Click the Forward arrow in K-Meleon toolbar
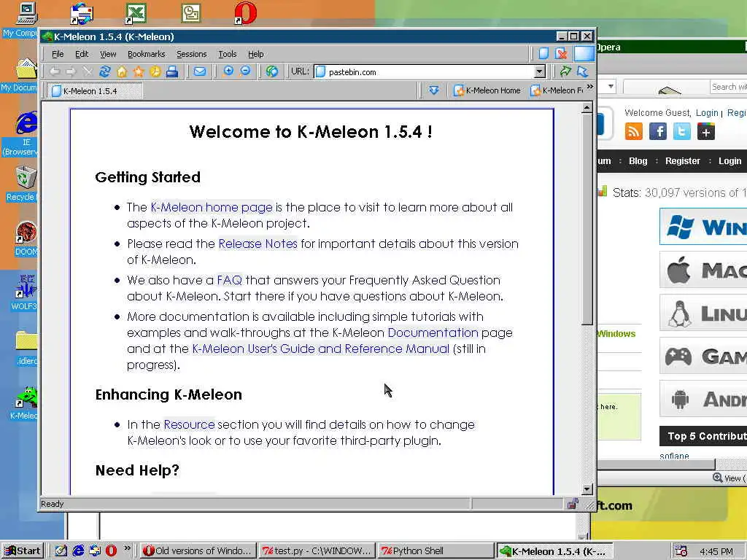Image resolution: width=747 pixels, height=560 pixels. 71,72
